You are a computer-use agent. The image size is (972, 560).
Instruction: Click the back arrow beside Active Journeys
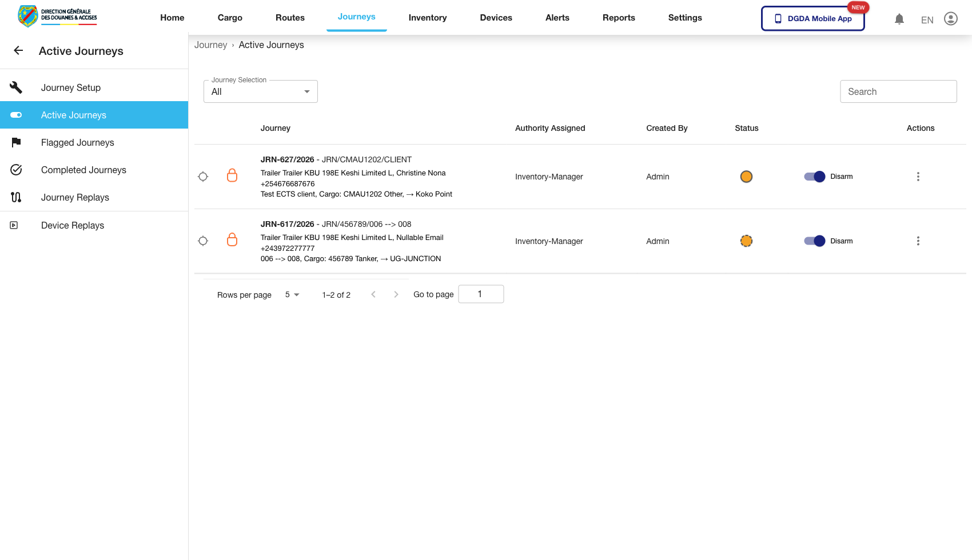tap(18, 51)
